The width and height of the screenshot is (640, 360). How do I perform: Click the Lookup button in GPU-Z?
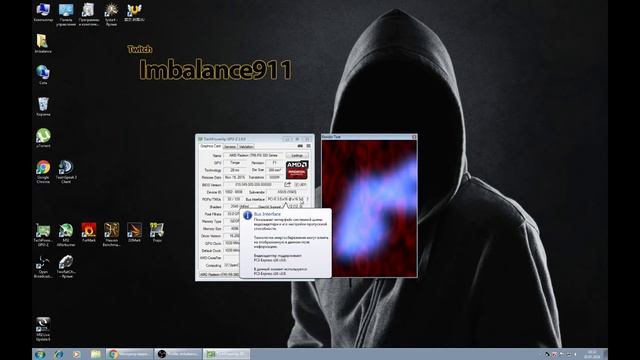tap(297, 156)
